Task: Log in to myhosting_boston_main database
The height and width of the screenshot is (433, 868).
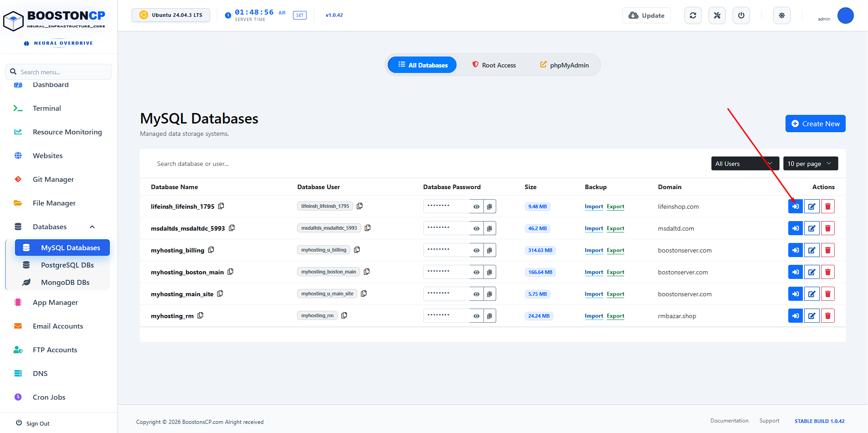Action: point(795,272)
